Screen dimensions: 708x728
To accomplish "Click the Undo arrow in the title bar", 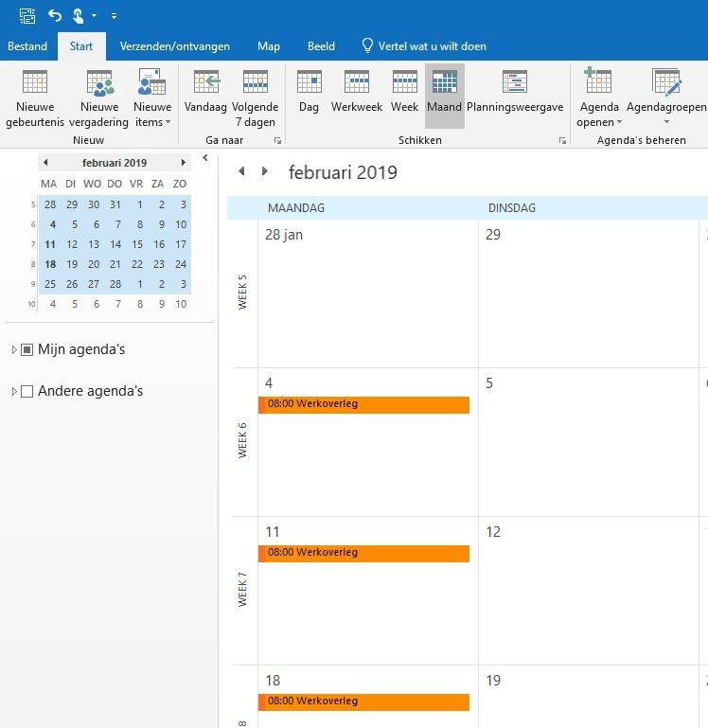I will coord(55,16).
